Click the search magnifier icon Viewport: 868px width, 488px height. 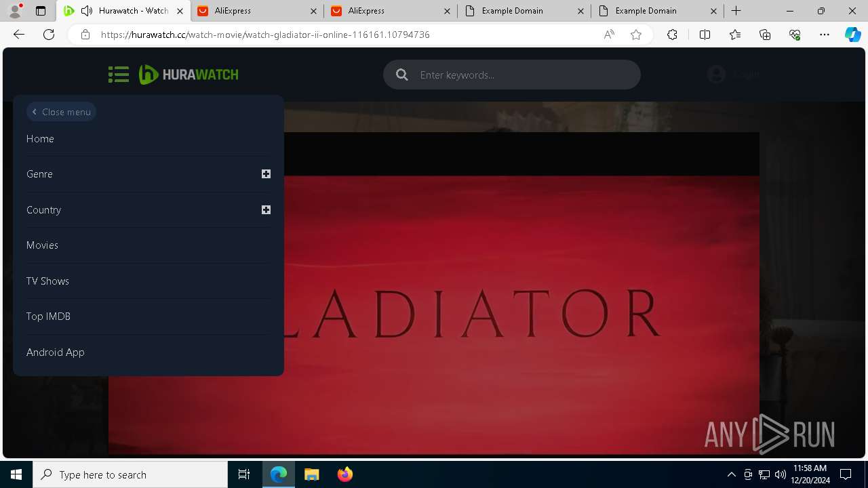402,75
